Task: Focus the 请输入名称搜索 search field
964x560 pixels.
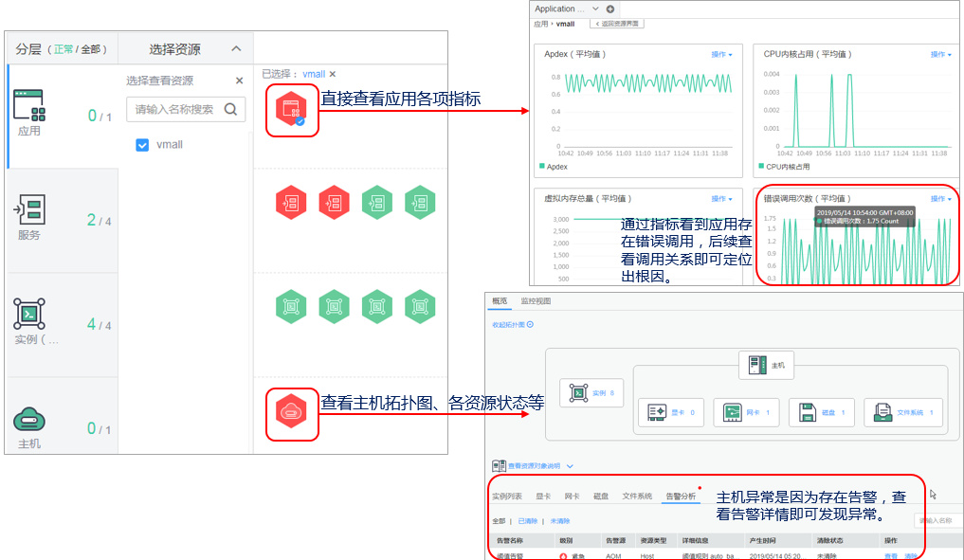Action: (186, 109)
